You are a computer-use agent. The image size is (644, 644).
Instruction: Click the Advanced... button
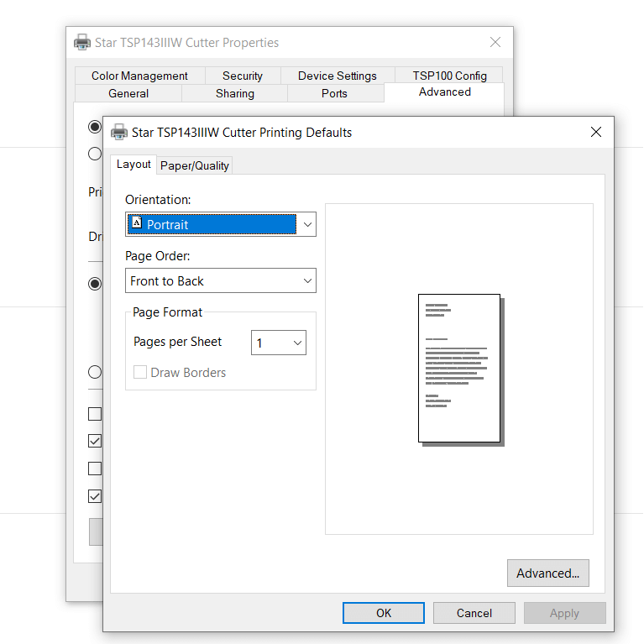pos(548,573)
